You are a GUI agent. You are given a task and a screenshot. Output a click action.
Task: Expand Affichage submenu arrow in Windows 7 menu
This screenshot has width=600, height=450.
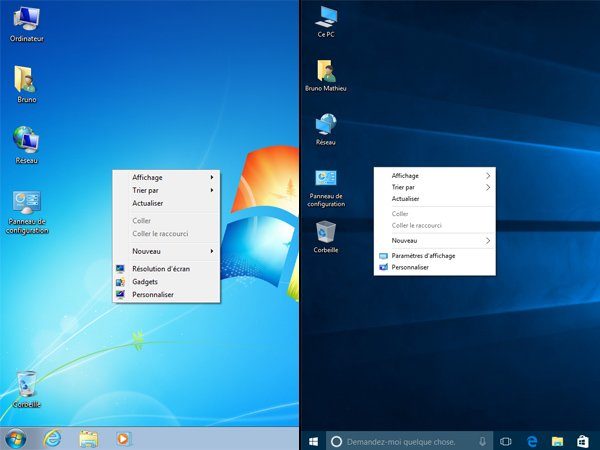212,177
